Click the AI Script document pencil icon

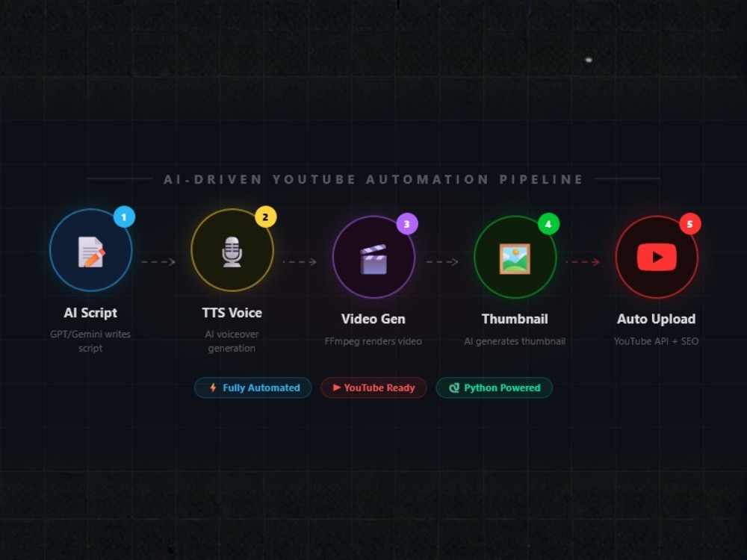[91, 252]
